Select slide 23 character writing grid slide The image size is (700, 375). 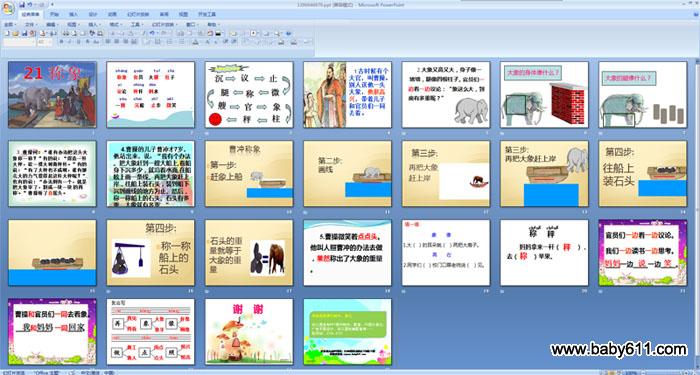[x=150, y=332]
